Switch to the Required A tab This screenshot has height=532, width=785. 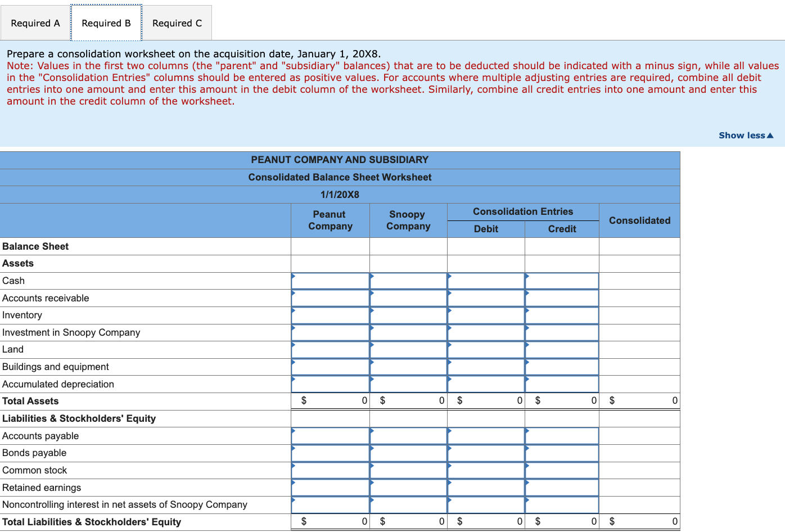click(35, 23)
